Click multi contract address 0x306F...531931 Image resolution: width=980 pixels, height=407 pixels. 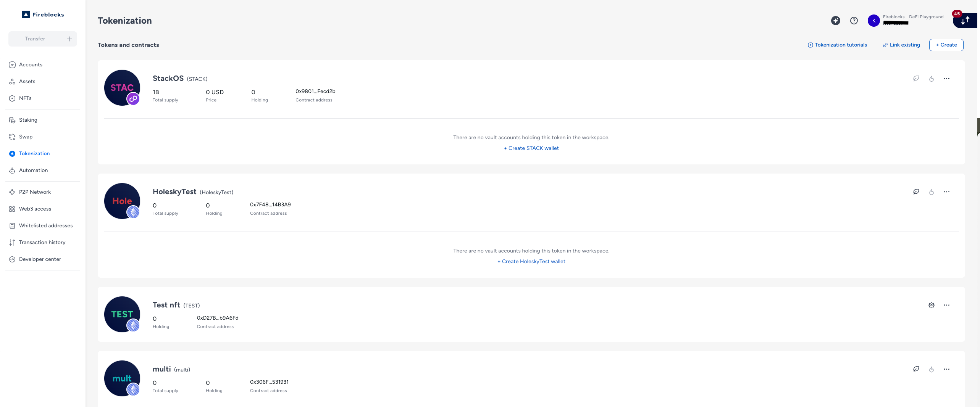coord(269,382)
